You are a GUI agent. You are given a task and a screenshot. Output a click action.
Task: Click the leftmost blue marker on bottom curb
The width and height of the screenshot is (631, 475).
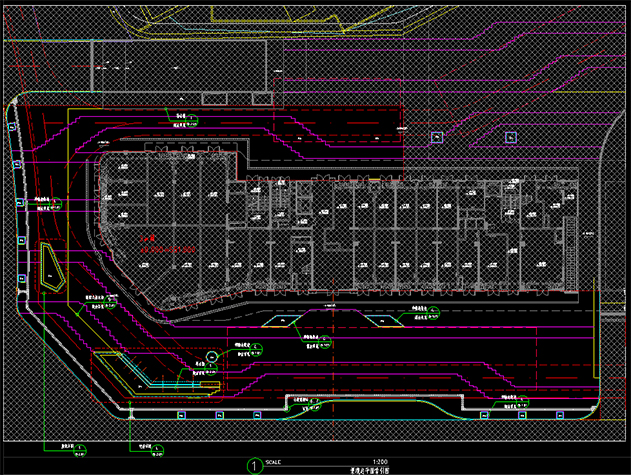(180, 413)
